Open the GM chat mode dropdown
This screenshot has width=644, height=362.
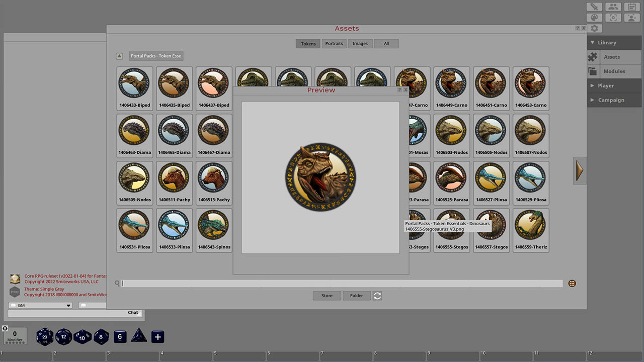click(x=40, y=305)
